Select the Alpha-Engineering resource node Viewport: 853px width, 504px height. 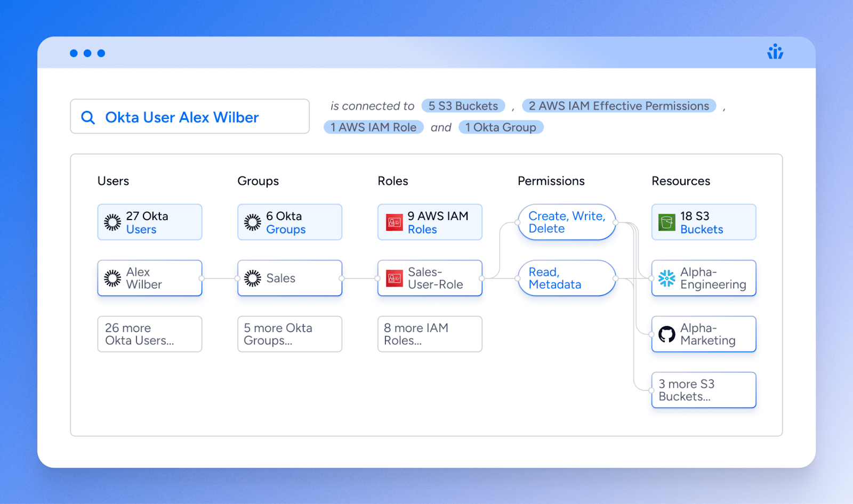704,278
